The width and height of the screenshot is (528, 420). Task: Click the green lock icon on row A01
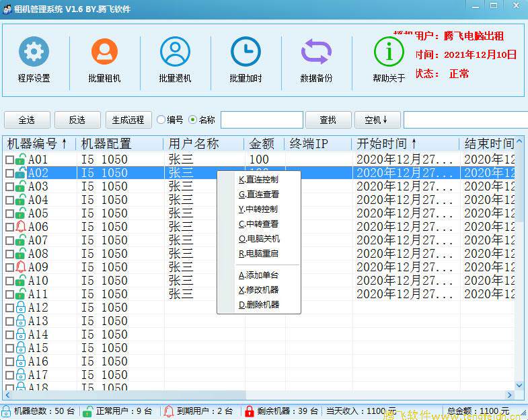click(x=21, y=159)
